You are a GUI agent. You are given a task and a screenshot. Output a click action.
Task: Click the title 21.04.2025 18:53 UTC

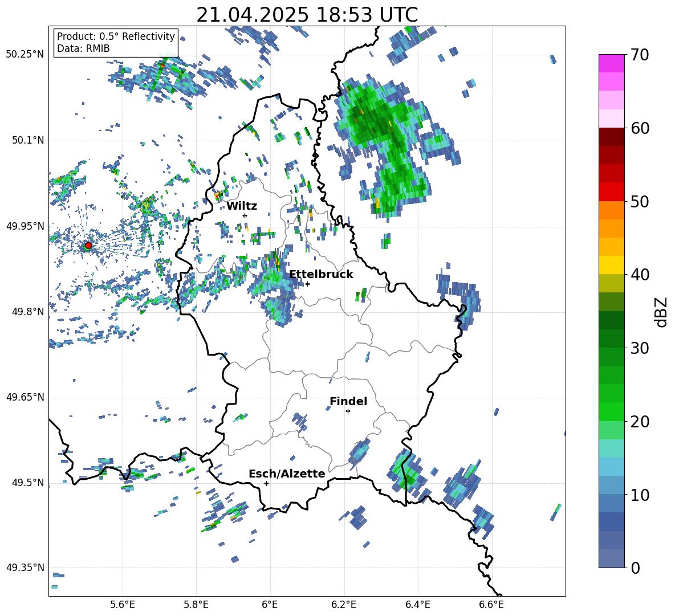[307, 15]
